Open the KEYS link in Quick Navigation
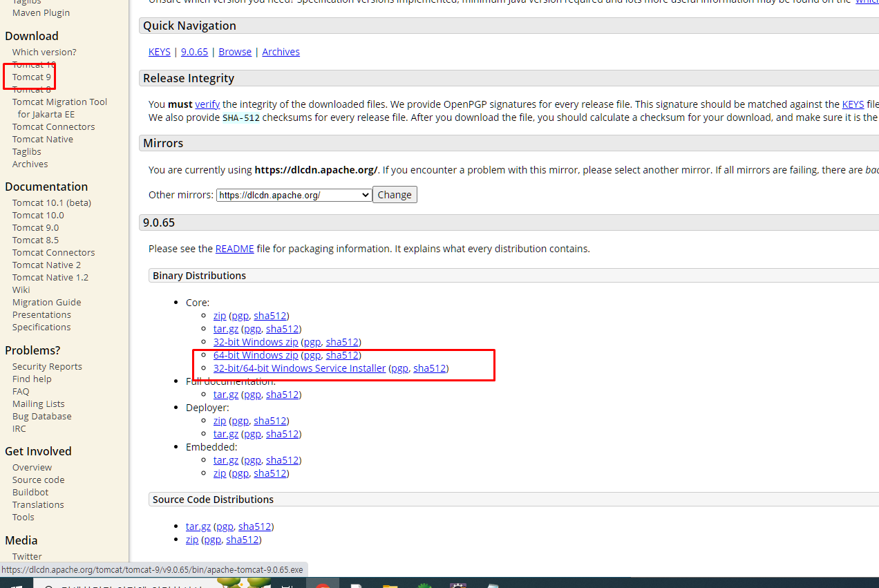 (x=160, y=52)
